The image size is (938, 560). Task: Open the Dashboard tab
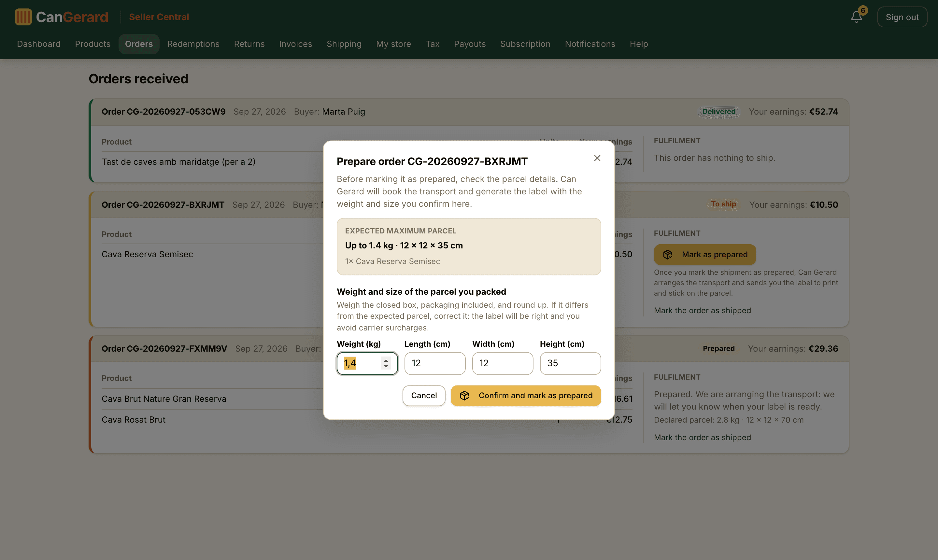click(x=39, y=44)
